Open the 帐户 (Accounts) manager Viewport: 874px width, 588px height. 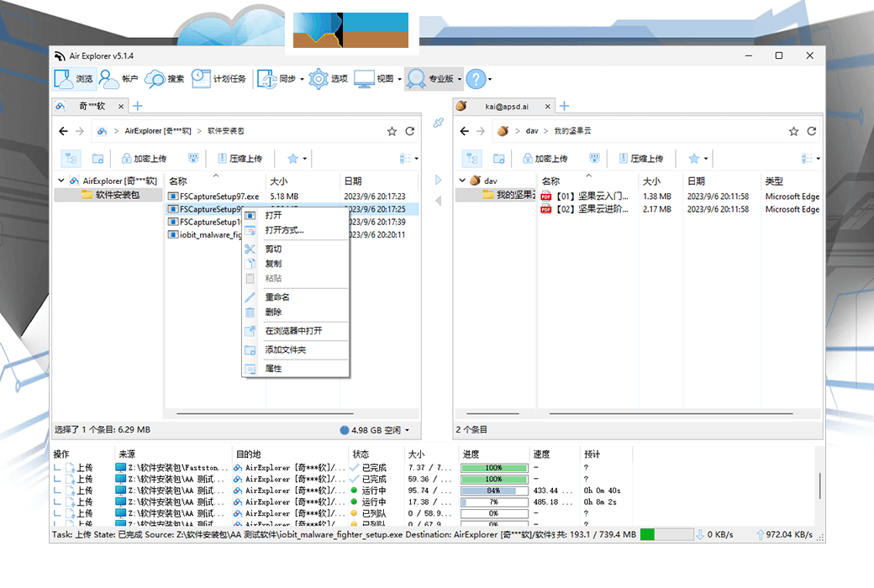click(x=118, y=78)
